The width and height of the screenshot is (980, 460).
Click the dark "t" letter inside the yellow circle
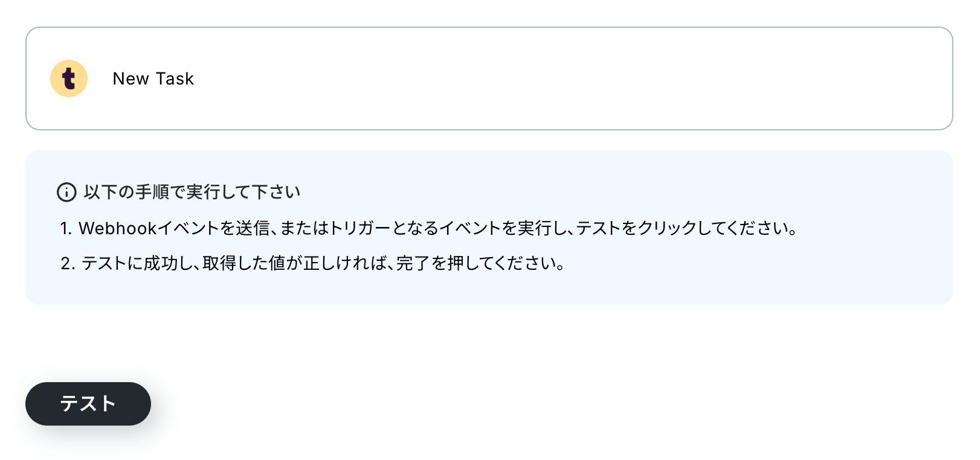(69, 78)
